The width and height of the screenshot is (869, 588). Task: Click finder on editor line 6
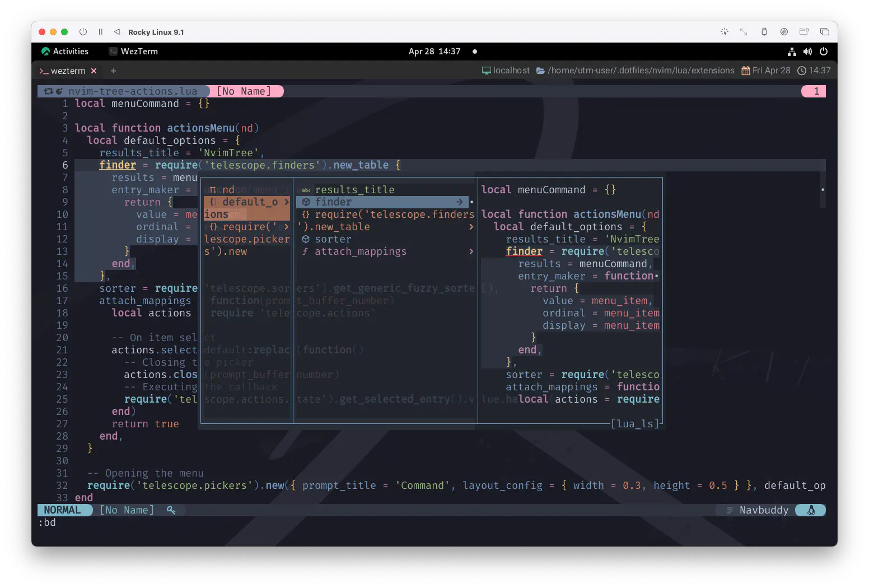[118, 165]
